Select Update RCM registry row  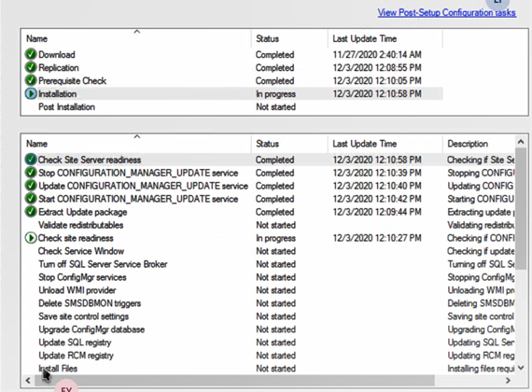point(268,356)
